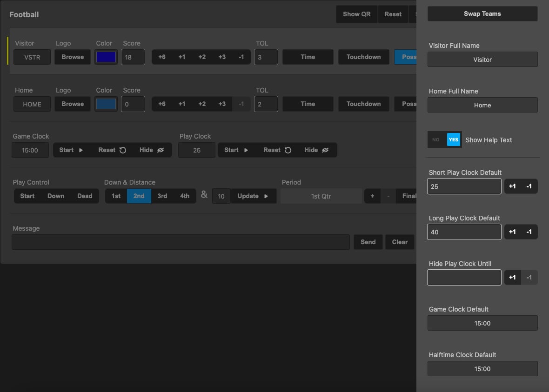Browse for Home logo
The width and height of the screenshot is (549, 392).
click(x=73, y=104)
